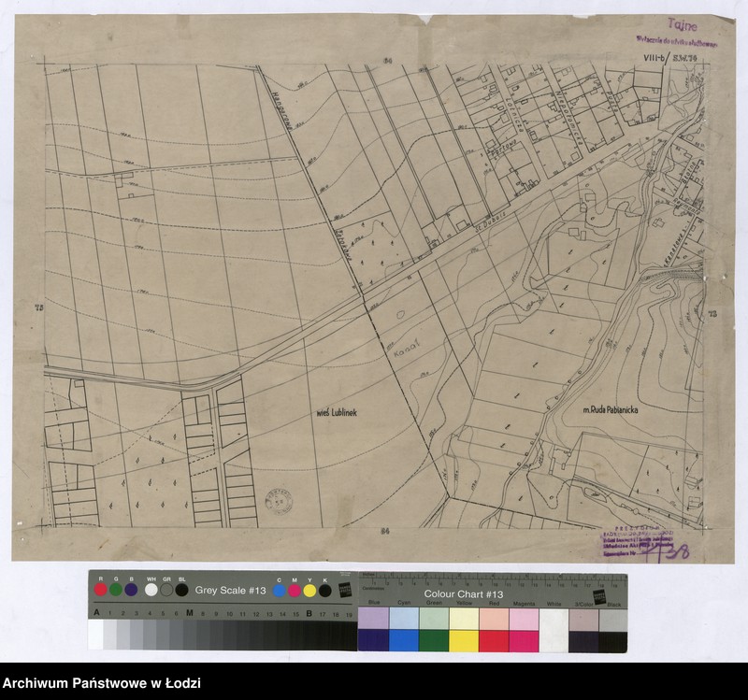
Task: Select the bright red swatch on Colour Chart
Action: point(494,640)
